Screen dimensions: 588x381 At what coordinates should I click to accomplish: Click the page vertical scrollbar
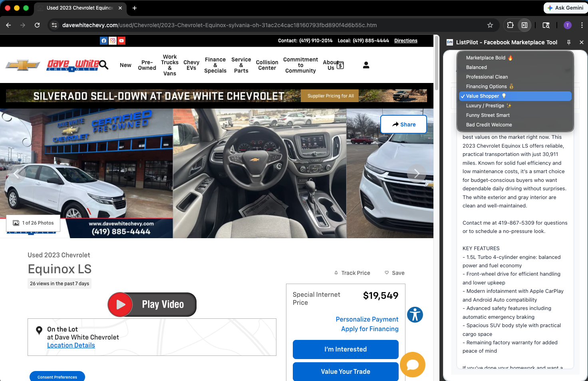437,64
